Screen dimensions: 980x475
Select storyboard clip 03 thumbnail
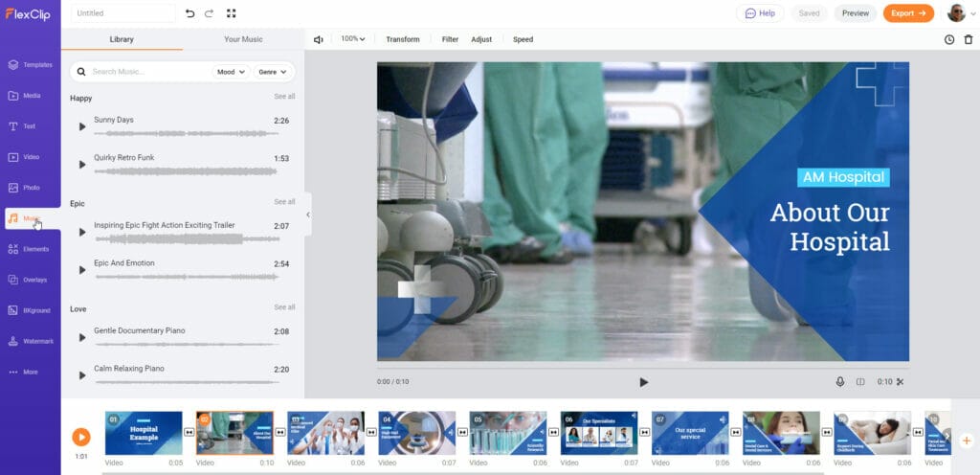325,433
